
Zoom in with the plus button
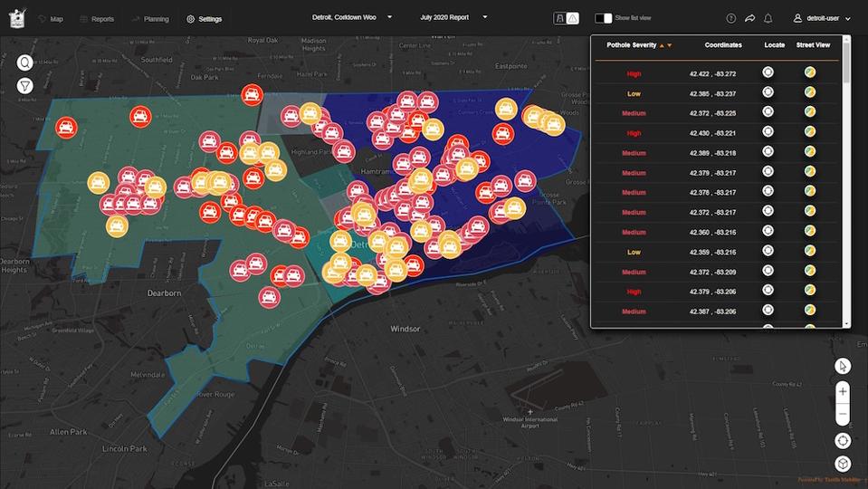(843, 392)
